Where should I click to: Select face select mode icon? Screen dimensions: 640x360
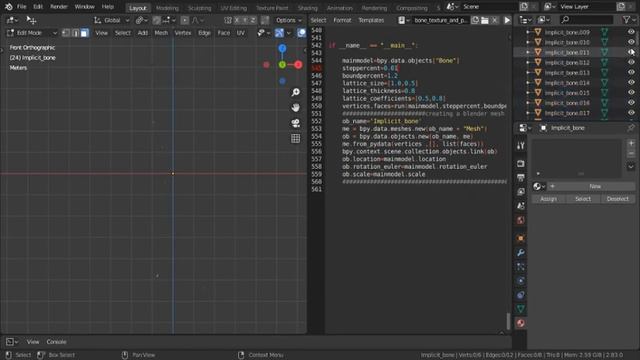(x=84, y=33)
